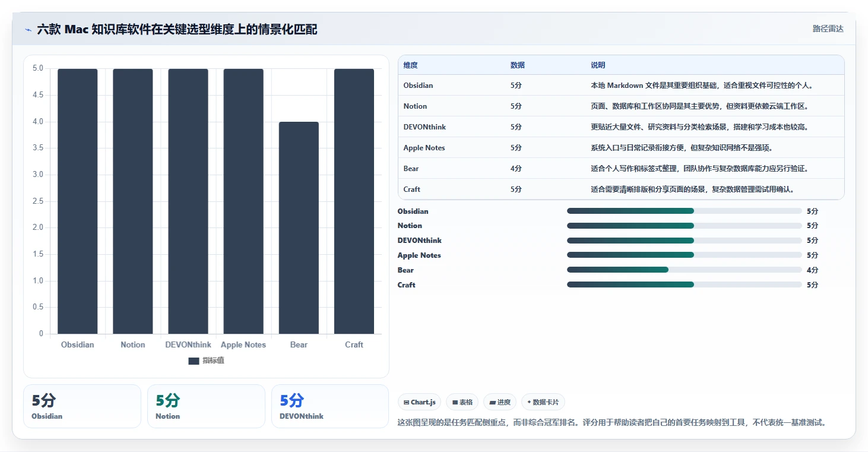This screenshot has width=868, height=452.
Task: Select the 数据卡片 chip
Action: coord(543,402)
